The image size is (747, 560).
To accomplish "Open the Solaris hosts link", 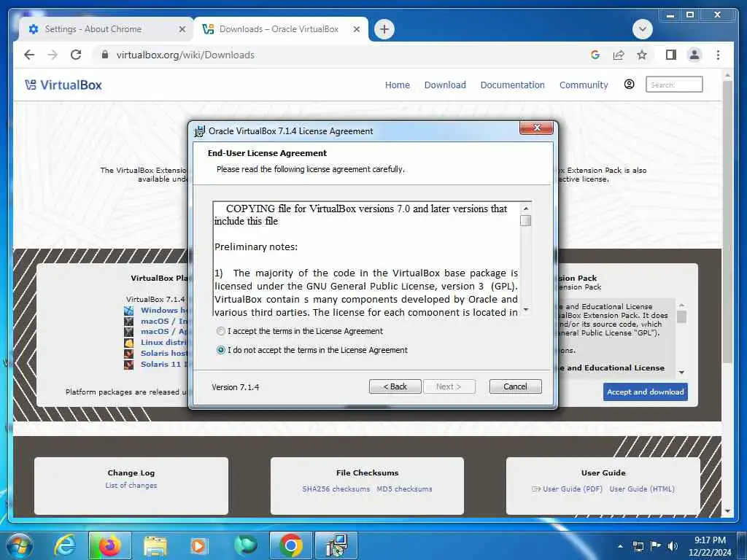I will tap(163, 354).
